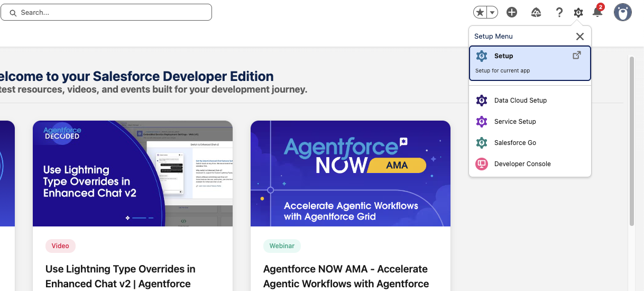Open the Global Actions plus icon
This screenshot has height=291, width=644.
[512, 12]
